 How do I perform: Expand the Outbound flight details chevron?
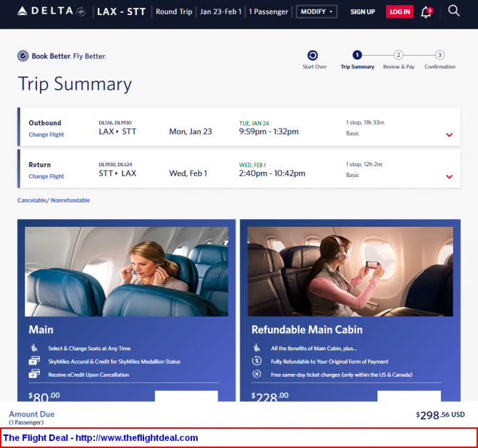449,135
